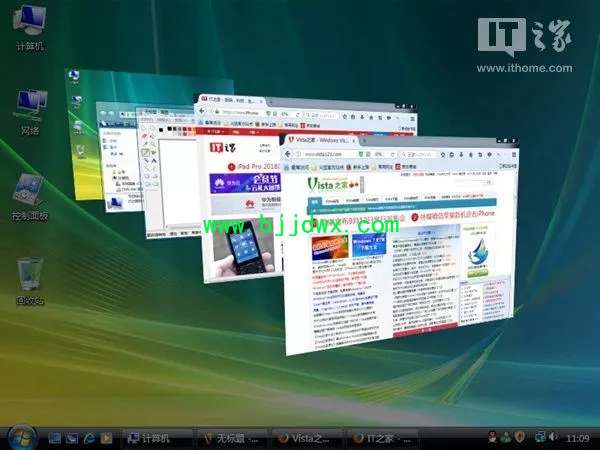Click Switch Between Windows quick launch icon

point(72,438)
